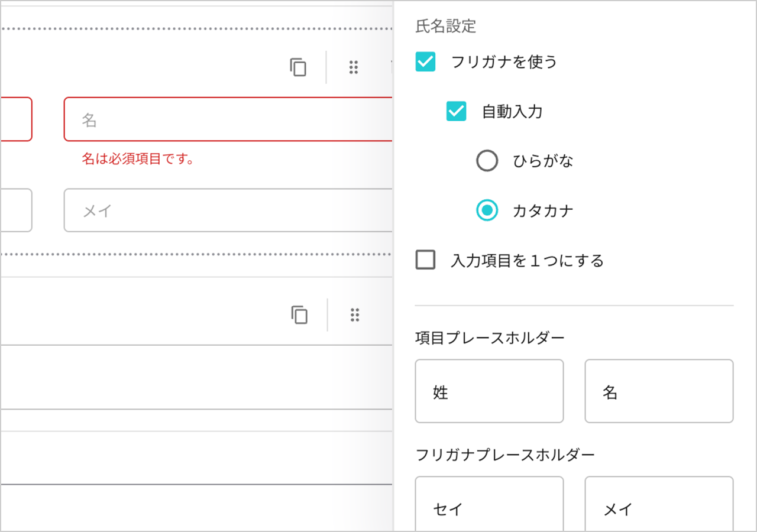The image size is (757, 532).
Task: Duplicate the second form block
Action: pyautogui.click(x=300, y=315)
